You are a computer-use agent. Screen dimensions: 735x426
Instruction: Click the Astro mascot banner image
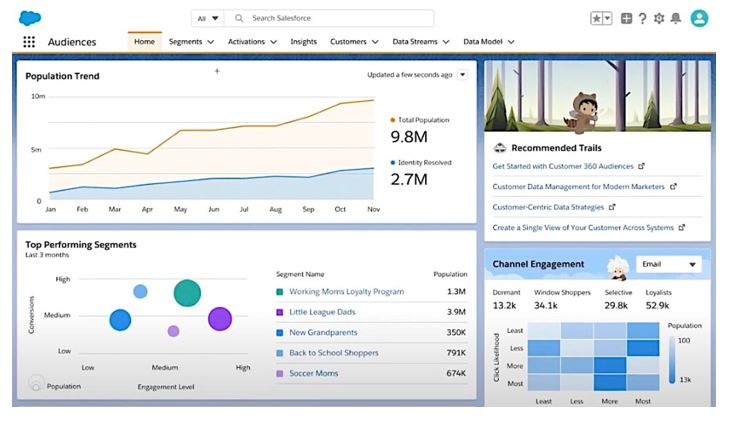click(x=598, y=96)
